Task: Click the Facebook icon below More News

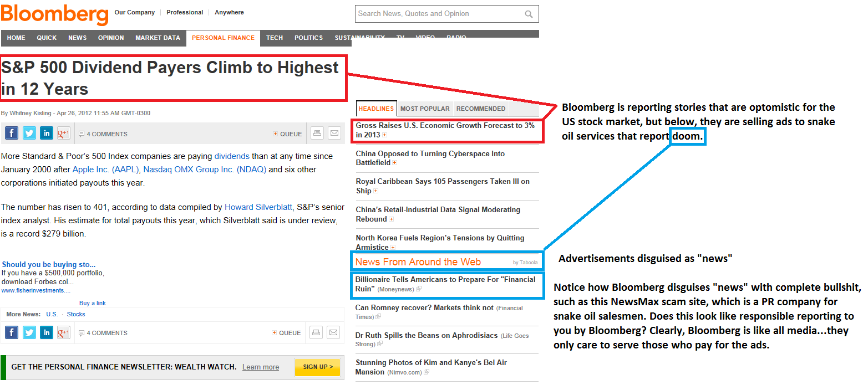Action: tap(12, 332)
